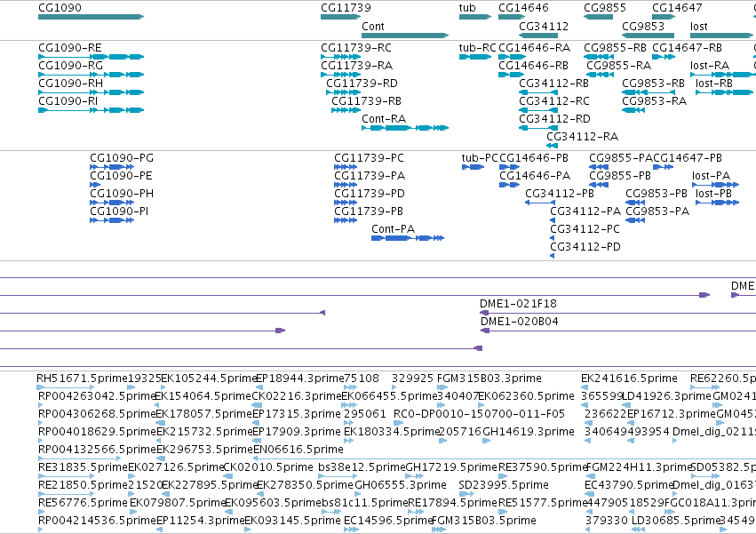The image size is (756, 534).
Task: Select the lost-RB transcript
Action: [x=724, y=92]
